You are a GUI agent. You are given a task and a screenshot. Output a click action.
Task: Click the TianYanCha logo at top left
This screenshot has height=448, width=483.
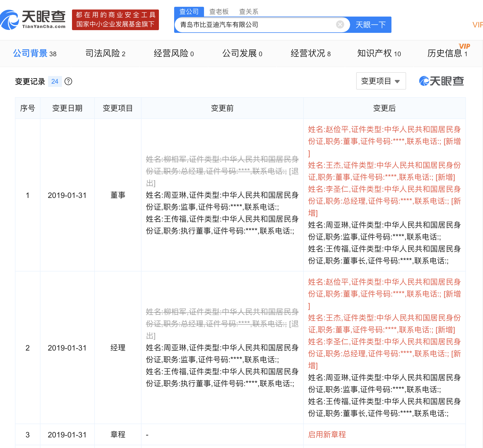click(33, 20)
